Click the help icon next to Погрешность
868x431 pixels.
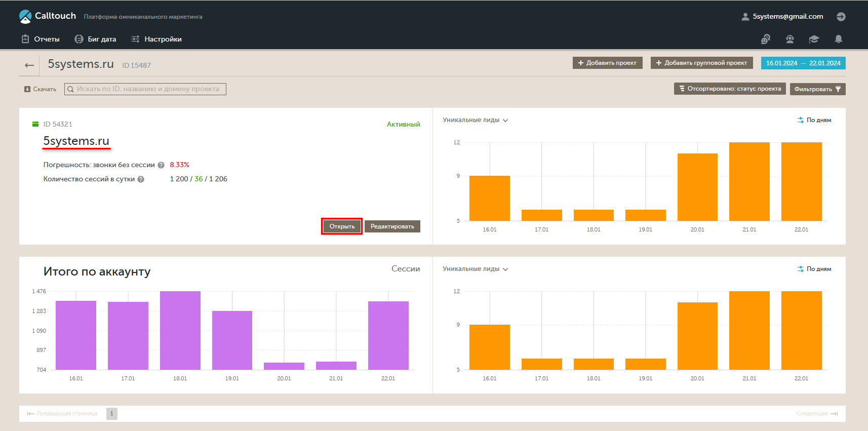point(161,165)
